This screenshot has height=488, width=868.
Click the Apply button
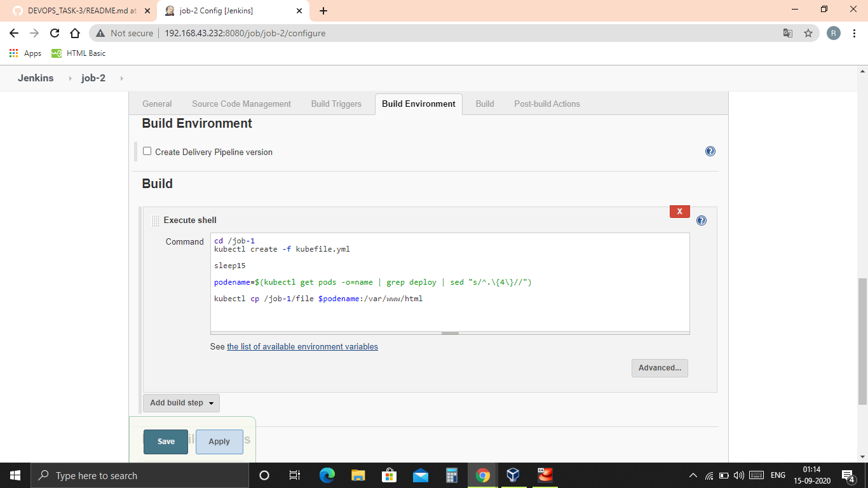tap(219, 442)
